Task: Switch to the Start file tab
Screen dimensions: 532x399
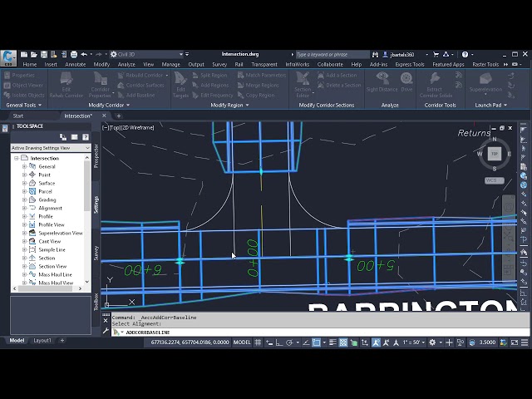Action: tap(18, 116)
